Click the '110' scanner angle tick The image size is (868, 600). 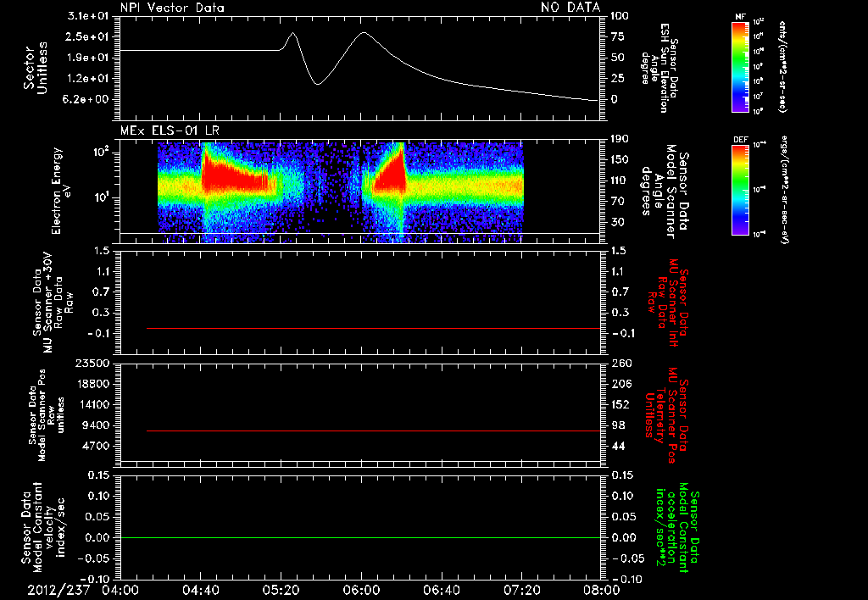pos(619,181)
